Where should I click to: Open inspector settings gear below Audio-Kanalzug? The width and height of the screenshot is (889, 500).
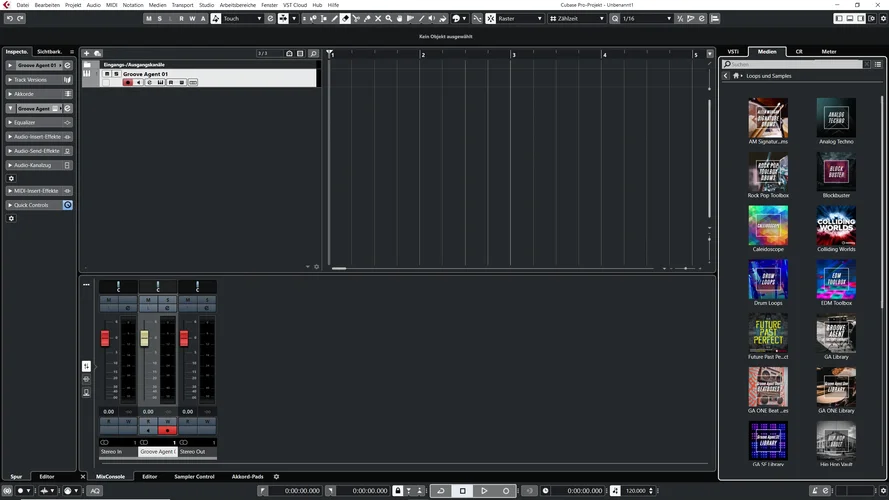pyautogui.click(x=11, y=179)
